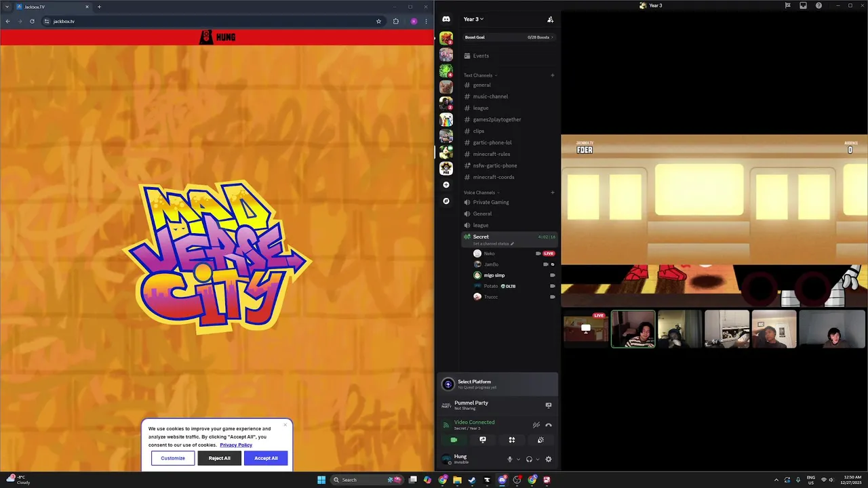
Task: Open the Privacy Policy link
Action: pos(236,445)
